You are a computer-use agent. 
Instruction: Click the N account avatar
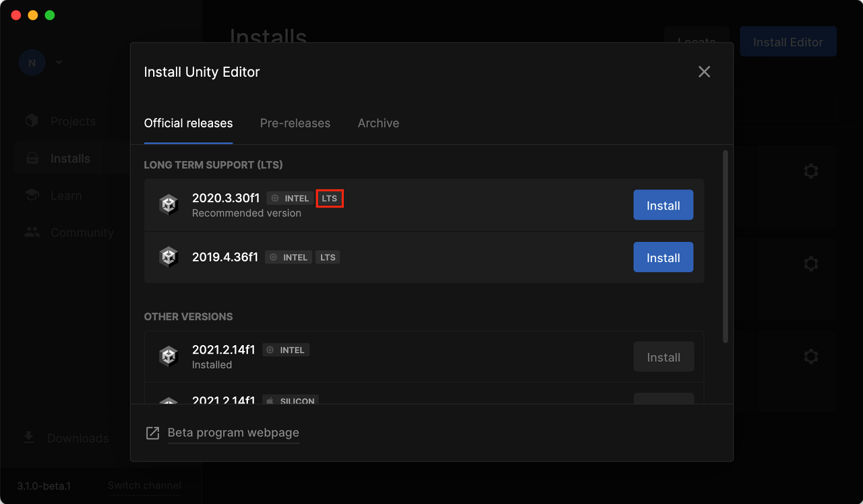[x=32, y=63]
